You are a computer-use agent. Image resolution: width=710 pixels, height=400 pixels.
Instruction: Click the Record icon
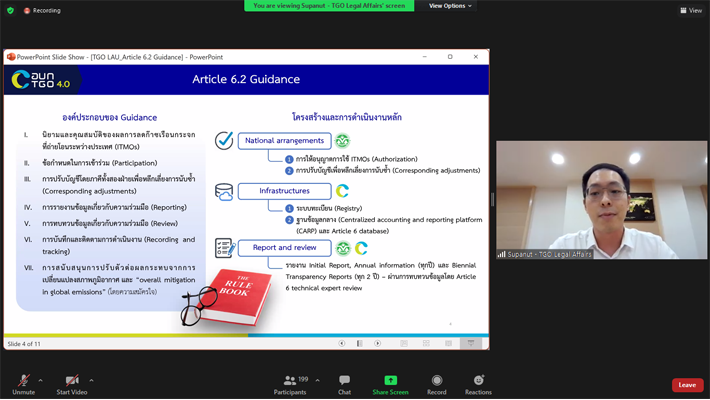437,381
